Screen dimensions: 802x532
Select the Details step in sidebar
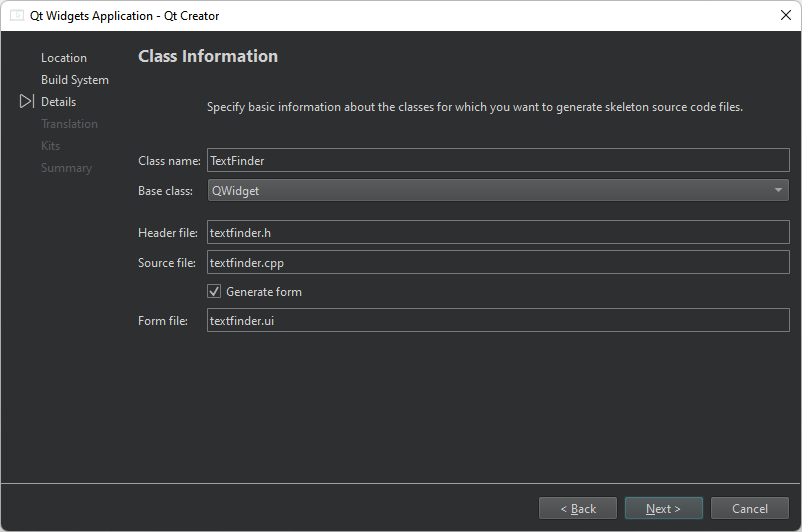click(58, 102)
